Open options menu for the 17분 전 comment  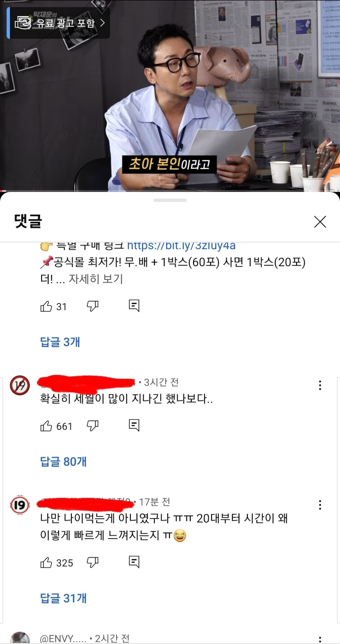coord(320,505)
